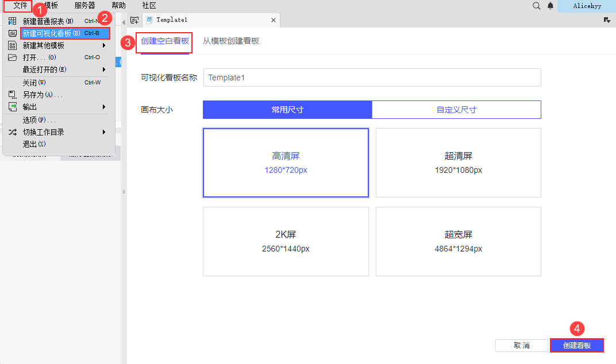This screenshot has height=364, width=616.
Task: Click the Export (输出) icon
Action: tap(12, 107)
